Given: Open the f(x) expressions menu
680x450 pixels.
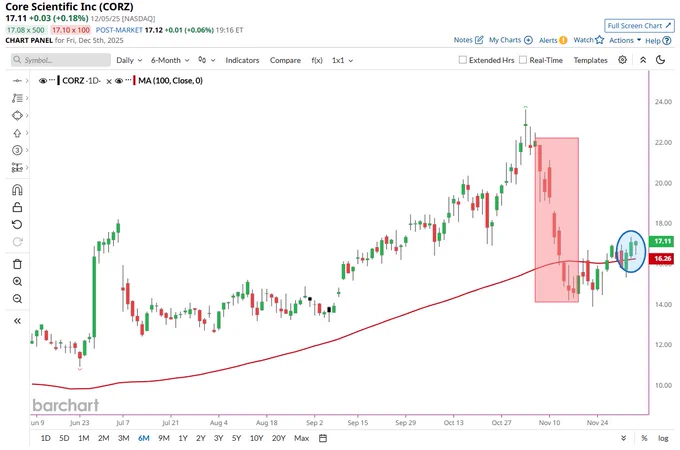Looking at the screenshot, I should [x=317, y=60].
